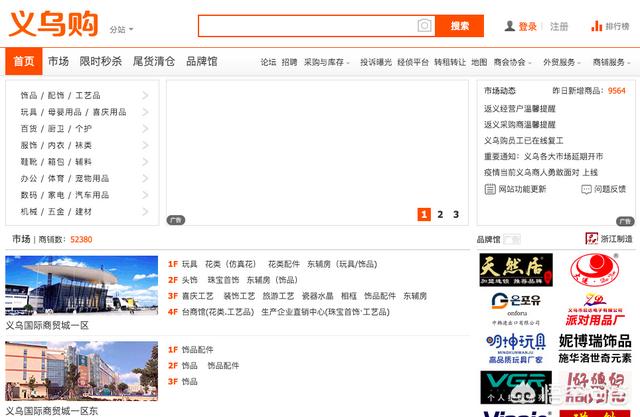Open the VGR brand logo

(x=516, y=387)
